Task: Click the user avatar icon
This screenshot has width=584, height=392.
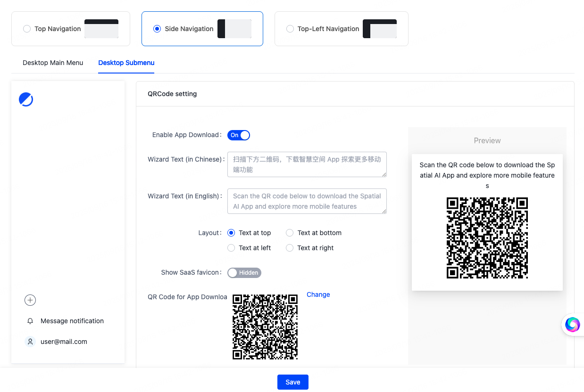Action: (30, 342)
